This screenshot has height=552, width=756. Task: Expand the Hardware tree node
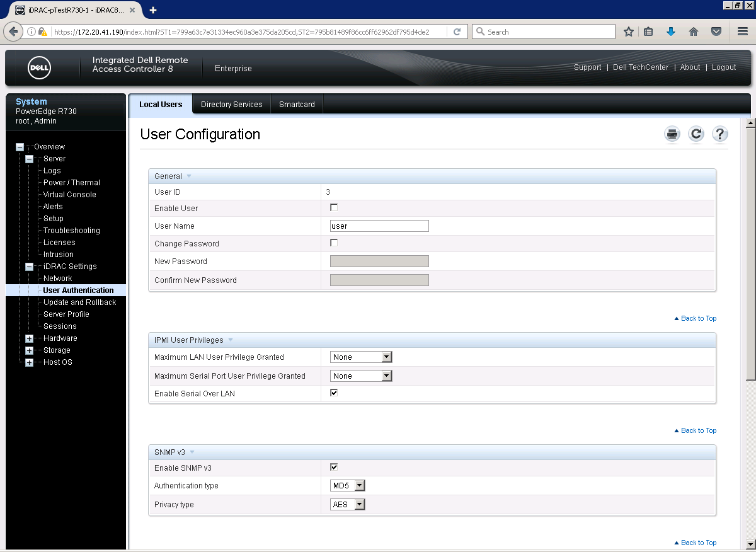(29, 338)
